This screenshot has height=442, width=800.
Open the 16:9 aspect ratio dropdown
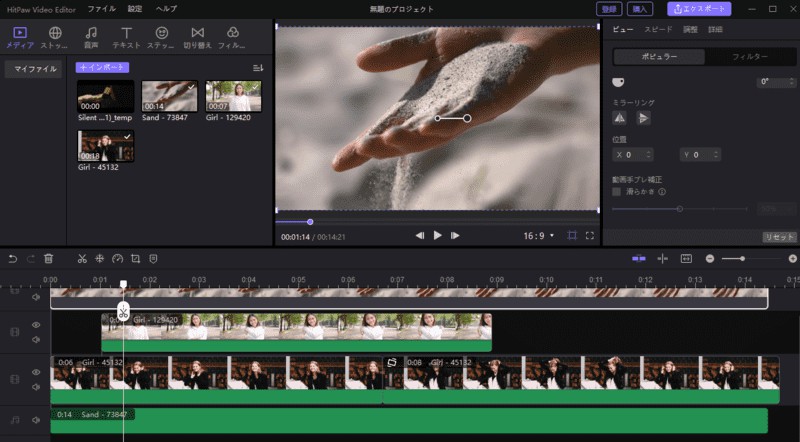(538, 236)
